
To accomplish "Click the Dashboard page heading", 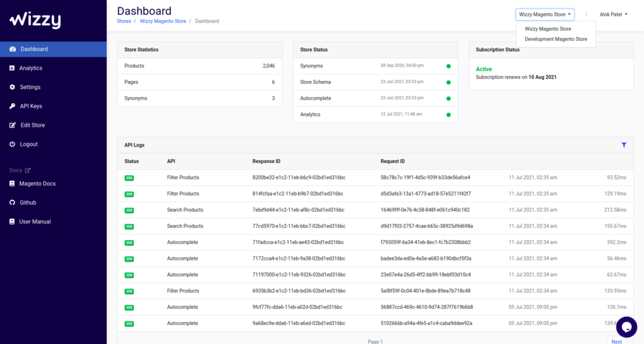I will (x=144, y=11).
